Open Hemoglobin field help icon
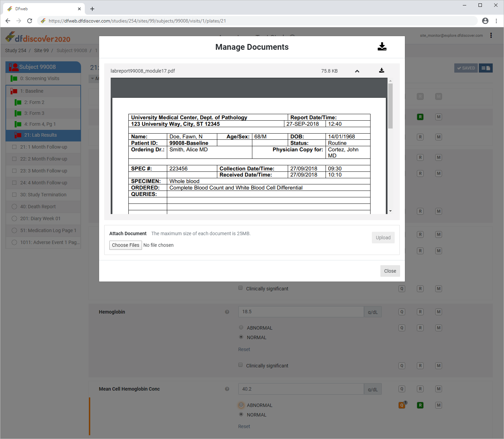504x439 pixels. 227,312
